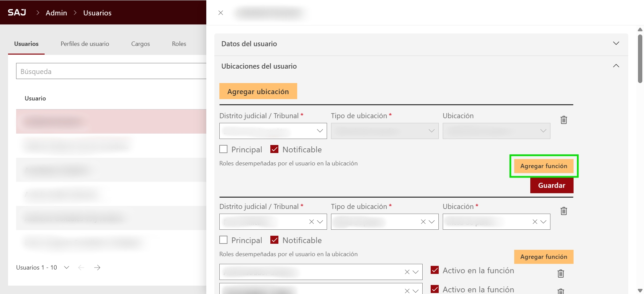Clear second Tipo de ubicación selection
The width and height of the screenshot is (644, 294).
point(423,222)
